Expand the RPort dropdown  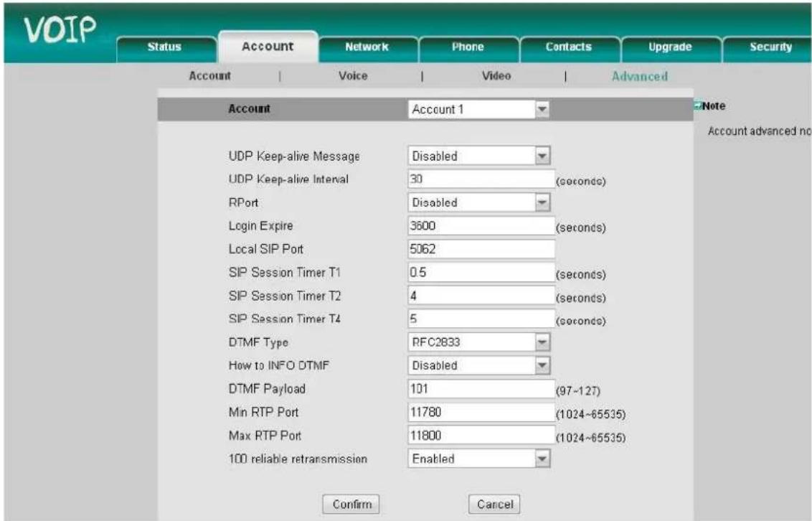coord(478,202)
